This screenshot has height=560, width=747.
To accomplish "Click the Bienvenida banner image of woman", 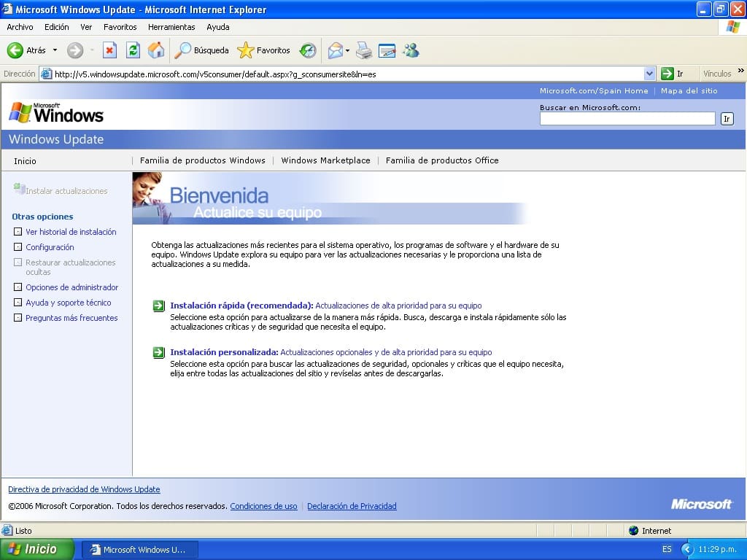I will tap(152, 198).
